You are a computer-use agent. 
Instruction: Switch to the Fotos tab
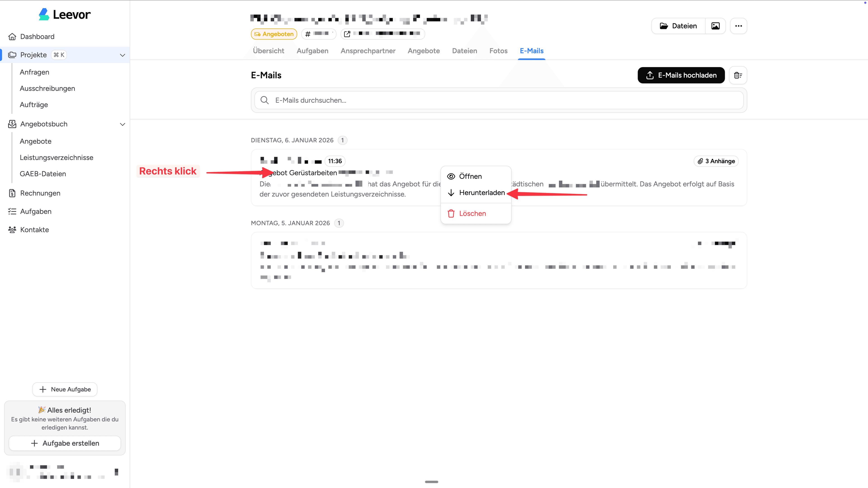pyautogui.click(x=498, y=51)
